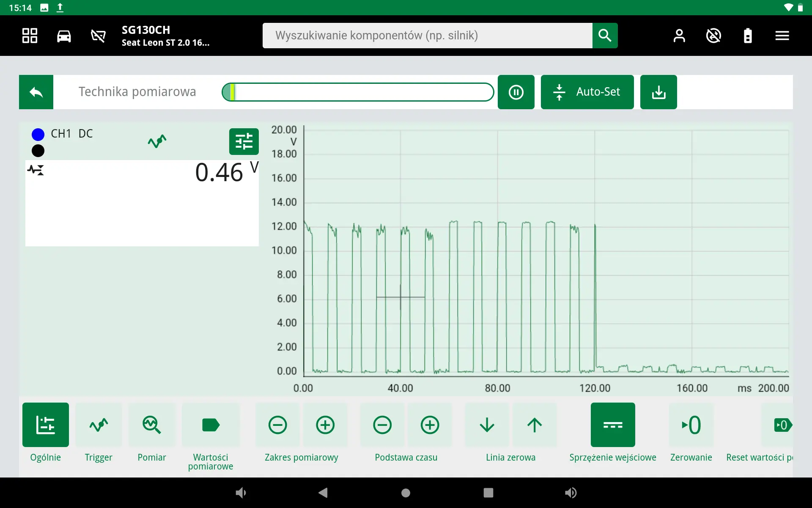Decrease Podstawa czasu with minus
Screen dimensions: 812x508
[382, 425]
